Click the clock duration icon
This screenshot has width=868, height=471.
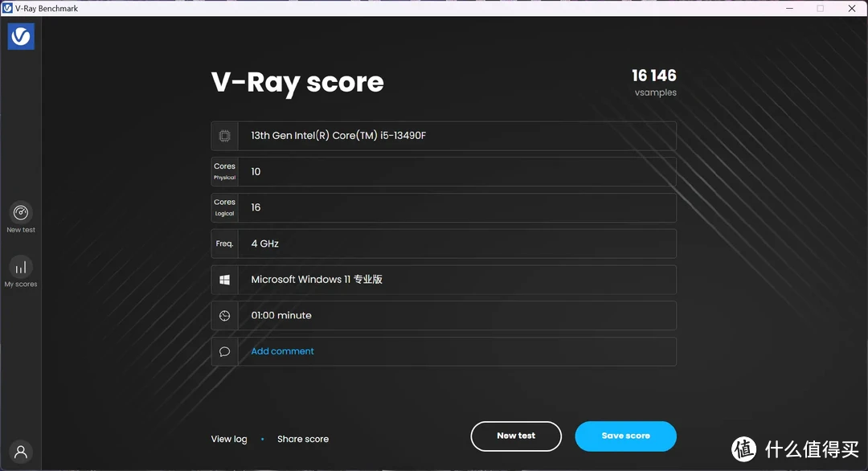point(225,316)
